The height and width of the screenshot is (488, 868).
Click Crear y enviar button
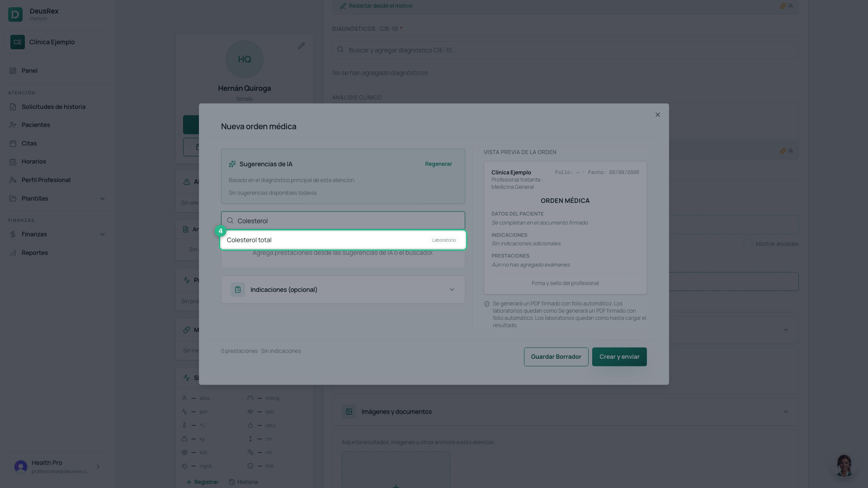619,357
